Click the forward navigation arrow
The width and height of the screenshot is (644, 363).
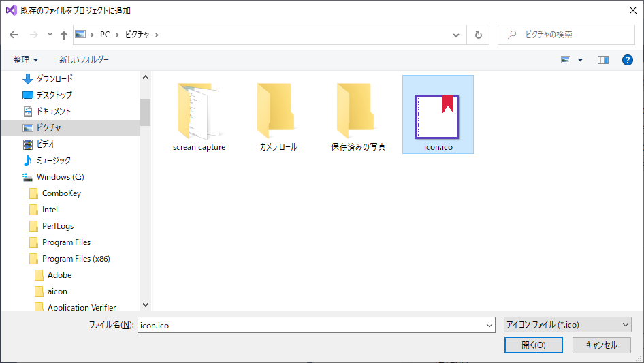[33, 35]
